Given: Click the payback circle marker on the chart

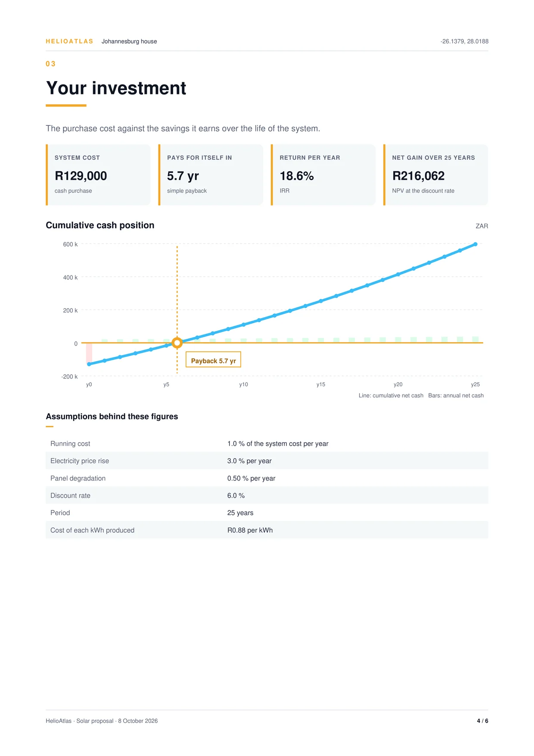Looking at the screenshot, I should click(177, 343).
